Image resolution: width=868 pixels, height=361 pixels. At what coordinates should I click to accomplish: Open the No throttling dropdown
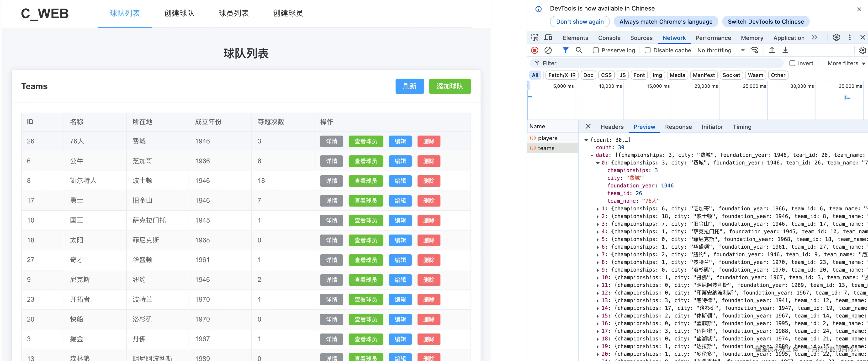(x=721, y=50)
